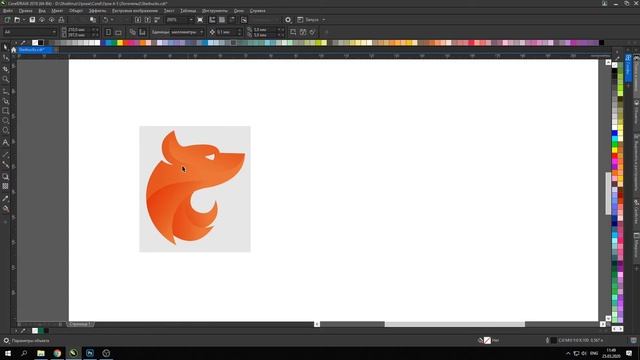This screenshot has width=640, height=360.
Task: Select the Text tool (A)
Action: click(5, 142)
